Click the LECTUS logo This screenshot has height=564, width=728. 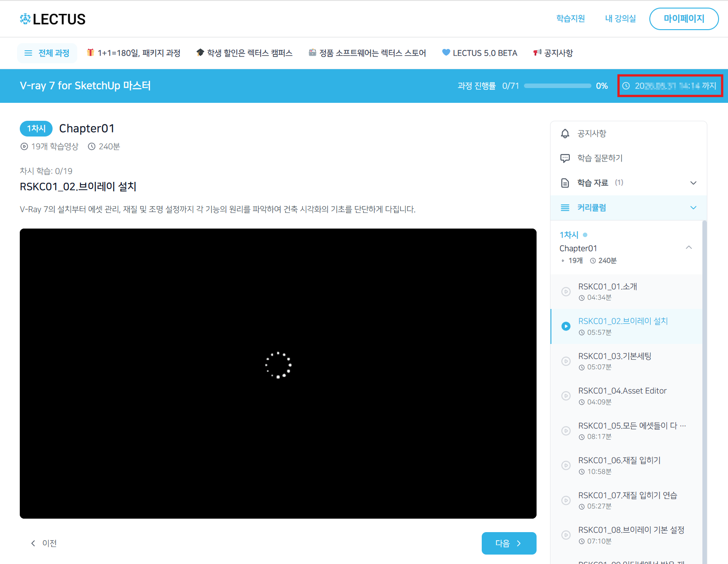(x=53, y=19)
